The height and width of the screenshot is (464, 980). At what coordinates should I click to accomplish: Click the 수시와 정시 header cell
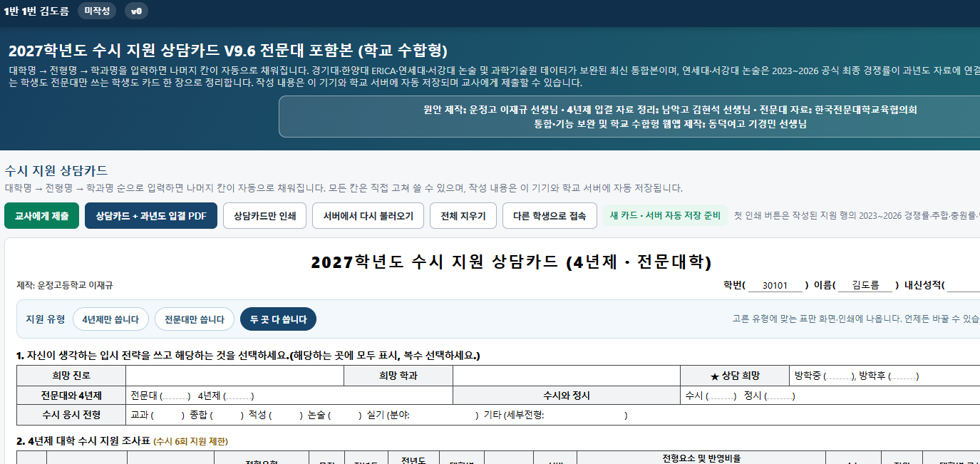567,396
